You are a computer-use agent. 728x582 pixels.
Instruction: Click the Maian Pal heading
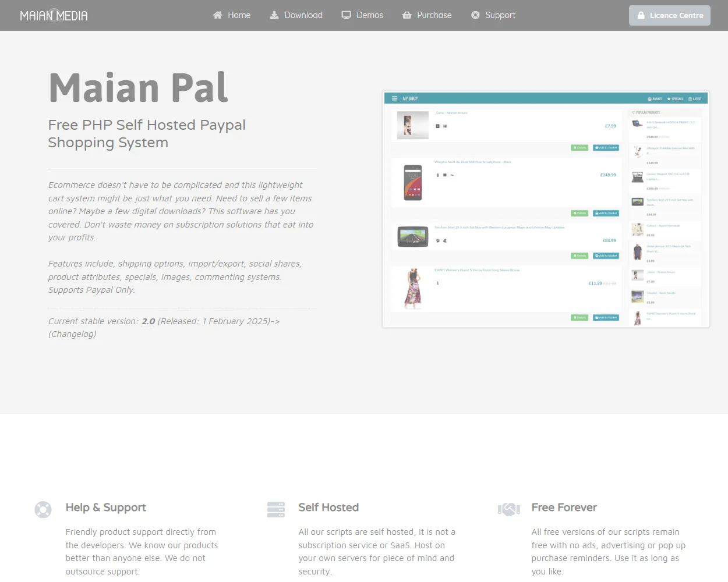click(x=139, y=87)
